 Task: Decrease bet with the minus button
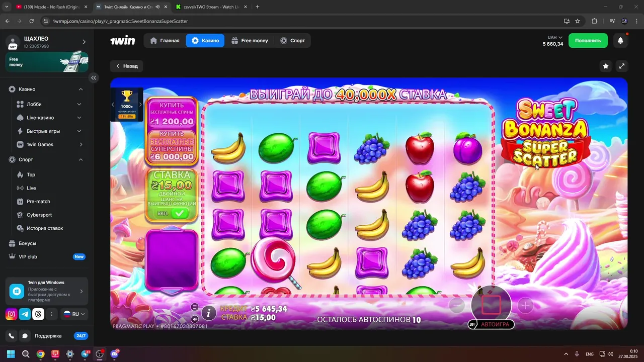point(457,305)
